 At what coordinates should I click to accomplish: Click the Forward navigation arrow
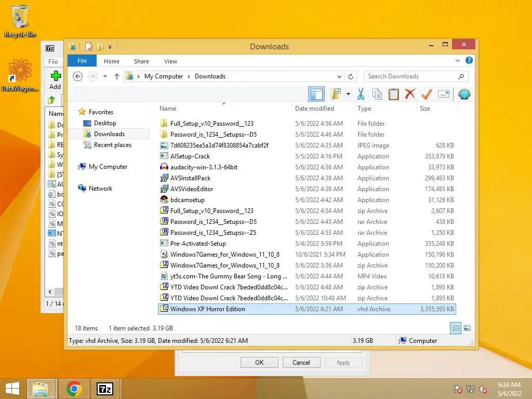[x=92, y=76]
